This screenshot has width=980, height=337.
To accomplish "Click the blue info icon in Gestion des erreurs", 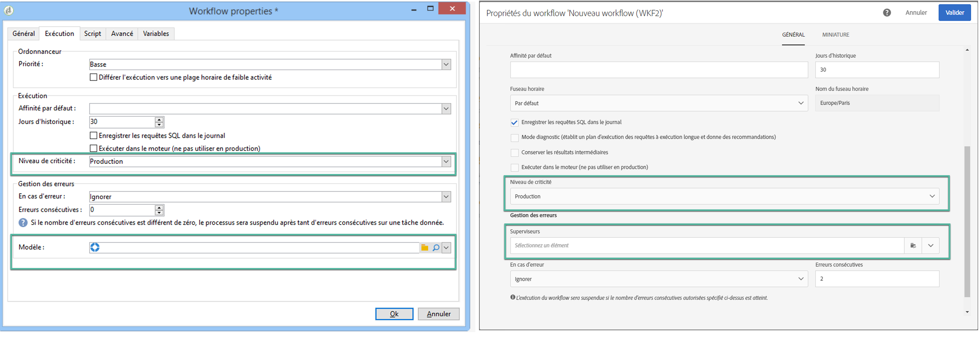I will pyautogui.click(x=23, y=223).
